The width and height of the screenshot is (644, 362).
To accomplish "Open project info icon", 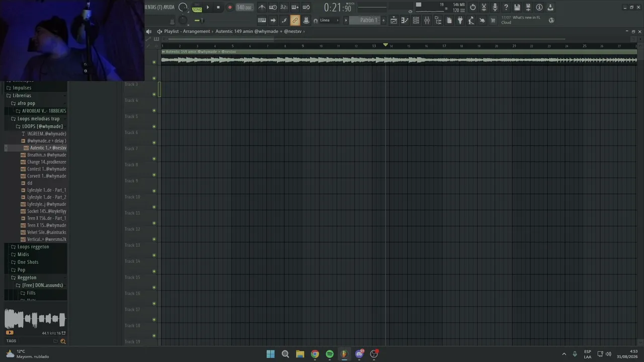I will [539, 7].
